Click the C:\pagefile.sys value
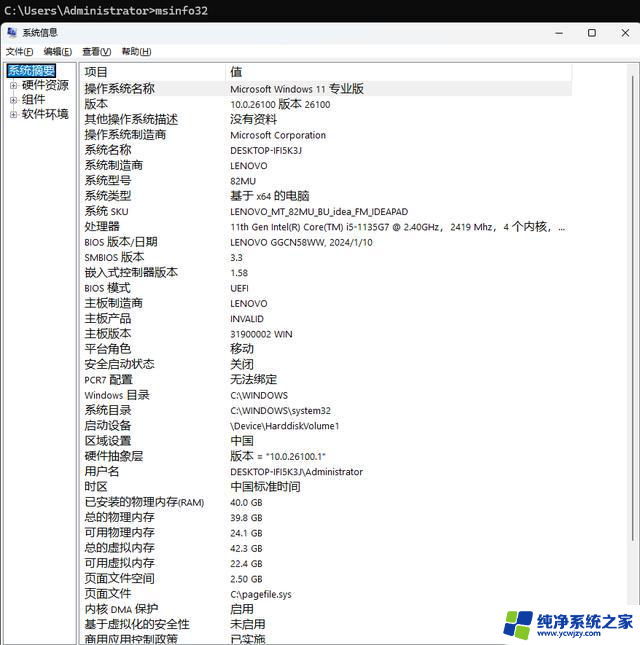The width and height of the screenshot is (640, 645). tap(261, 594)
